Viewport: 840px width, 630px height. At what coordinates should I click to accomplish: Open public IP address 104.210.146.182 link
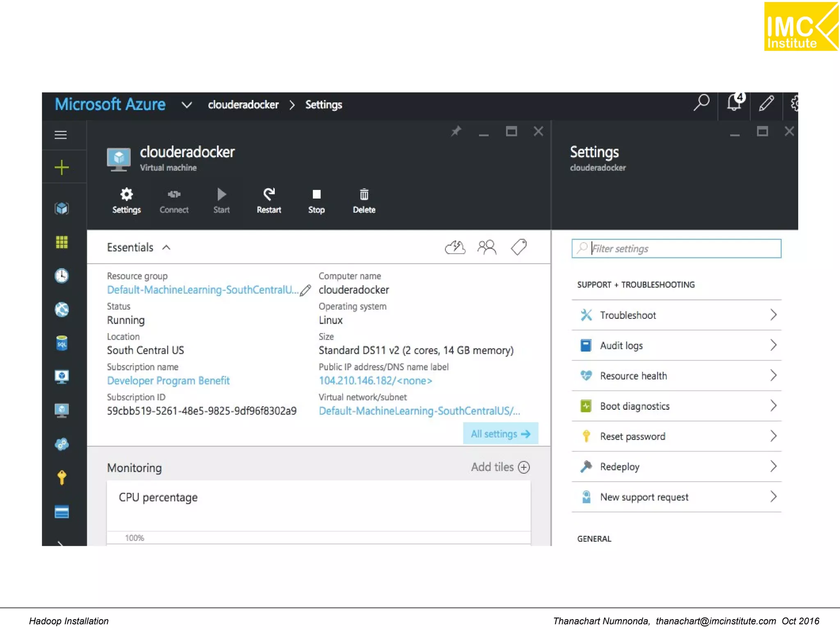point(376,381)
